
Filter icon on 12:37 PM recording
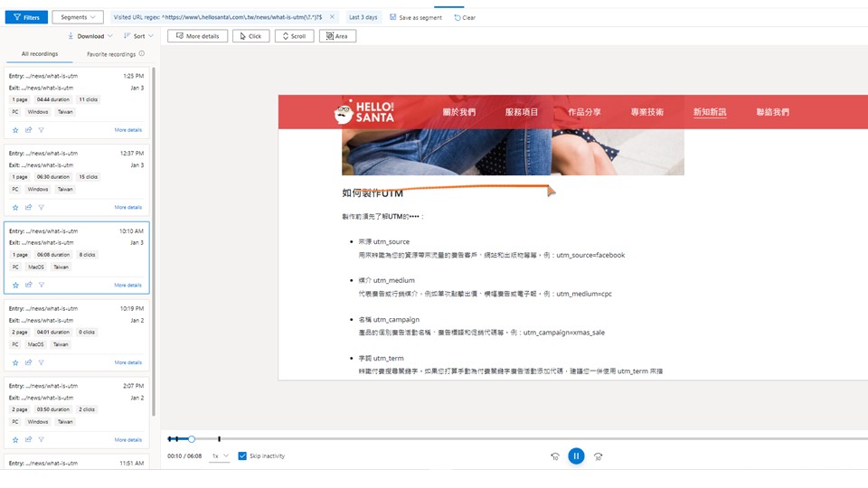pyautogui.click(x=41, y=208)
